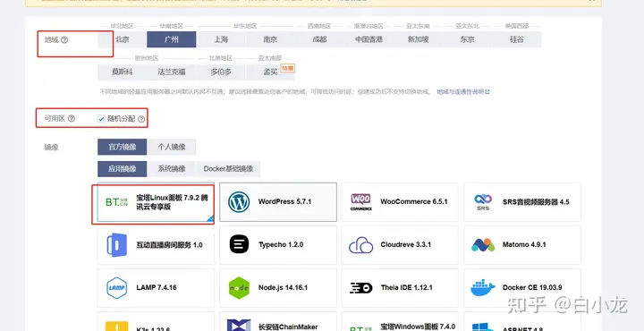Open the 地域与连通性说明 link
The image size is (644, 331).
(x=463, y=91)
